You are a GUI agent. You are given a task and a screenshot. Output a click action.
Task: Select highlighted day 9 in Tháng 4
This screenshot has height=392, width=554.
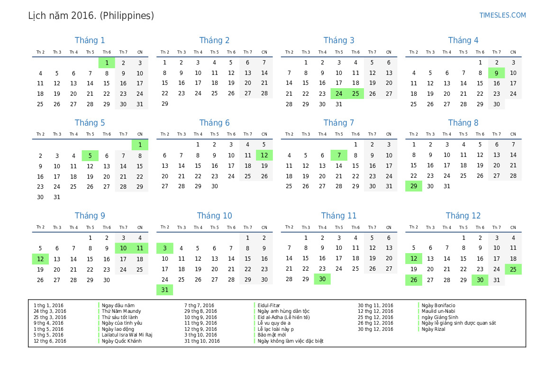pyautogui.click(x=496, y=73)
